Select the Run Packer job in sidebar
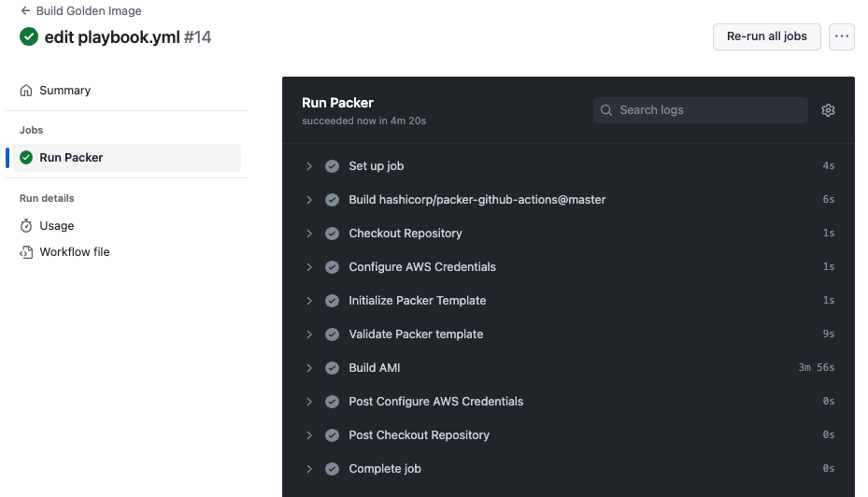 click(x=127, y=158)
